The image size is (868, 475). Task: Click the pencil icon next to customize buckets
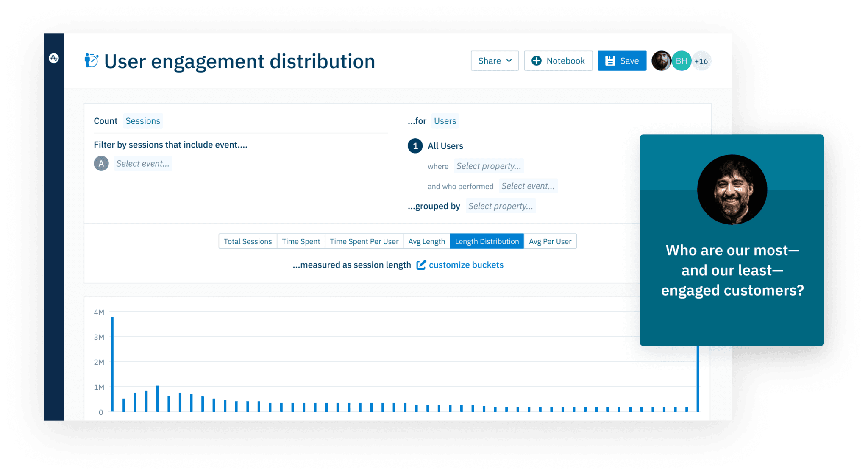[421, 265]
